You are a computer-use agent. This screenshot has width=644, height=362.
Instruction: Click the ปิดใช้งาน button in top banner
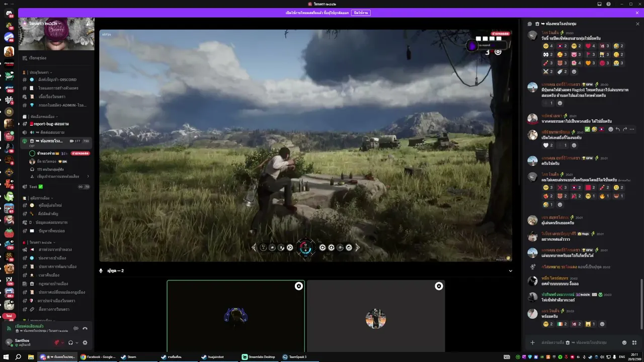pos(361,13)
